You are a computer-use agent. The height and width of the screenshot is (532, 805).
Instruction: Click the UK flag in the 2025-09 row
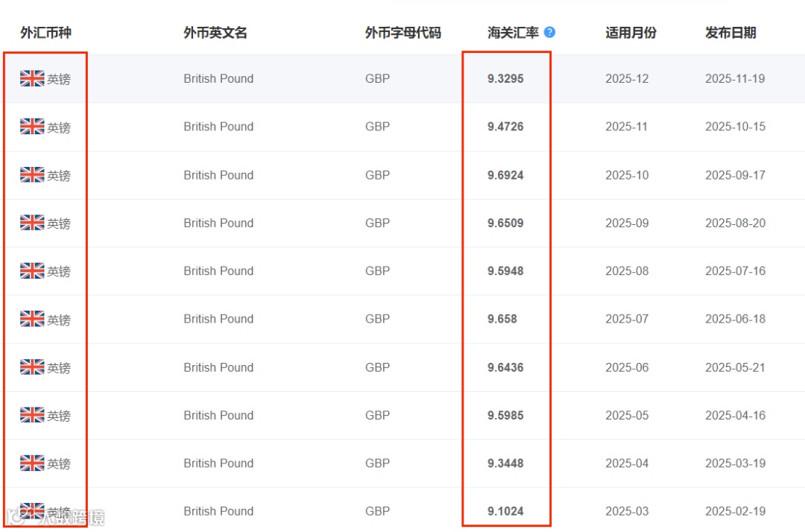click(32, 223)
